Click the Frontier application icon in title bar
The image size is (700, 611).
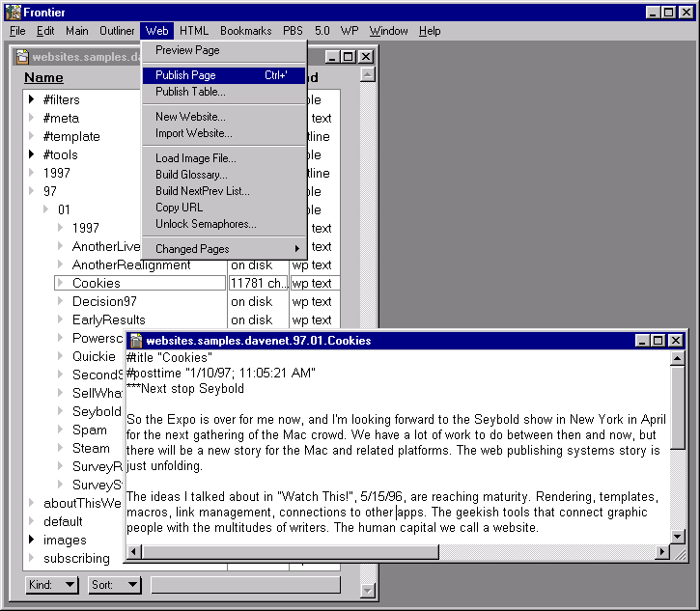14,12
